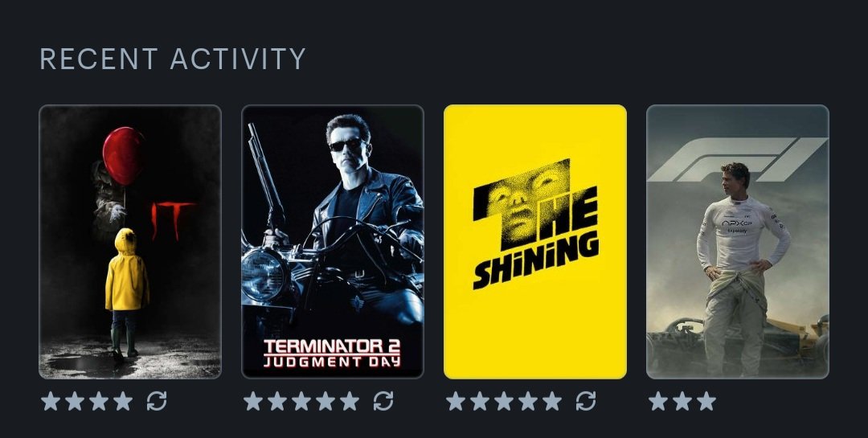Open Terminator 2 Judgment Day poster

[333, 242]
